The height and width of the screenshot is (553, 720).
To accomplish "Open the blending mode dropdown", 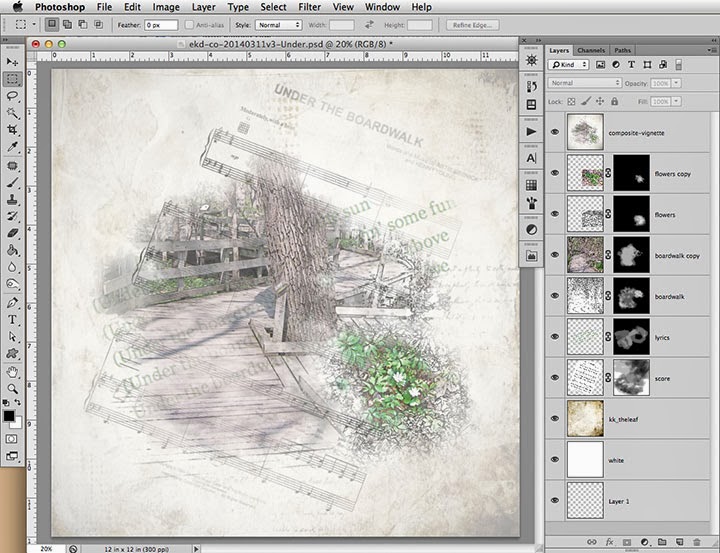I will pos(585,83).
